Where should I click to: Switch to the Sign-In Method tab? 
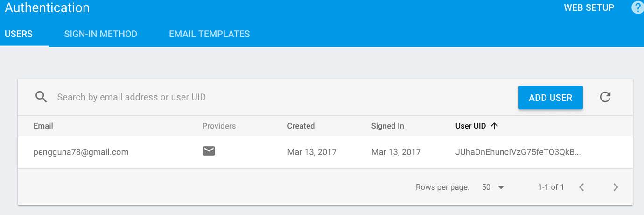100,34
